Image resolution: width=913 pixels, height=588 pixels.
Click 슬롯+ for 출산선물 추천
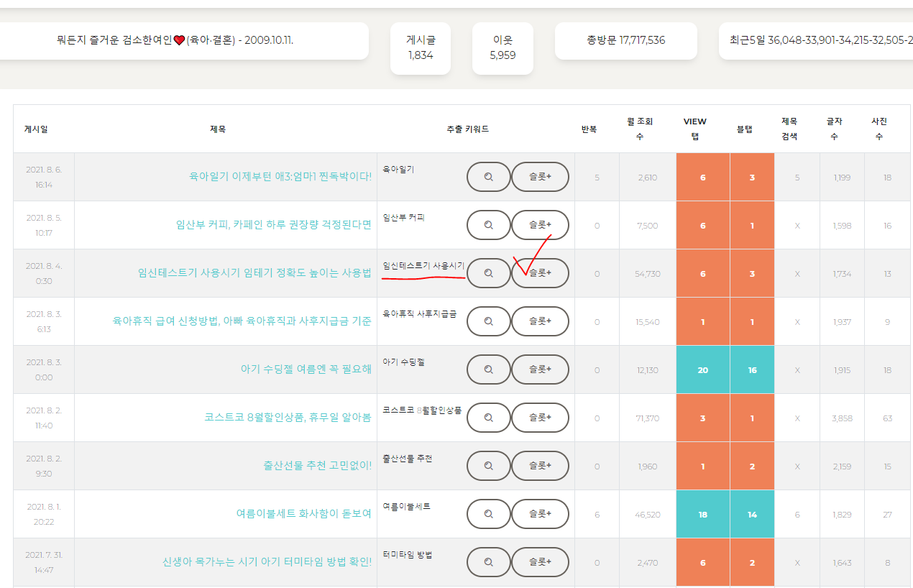(540, 466)
